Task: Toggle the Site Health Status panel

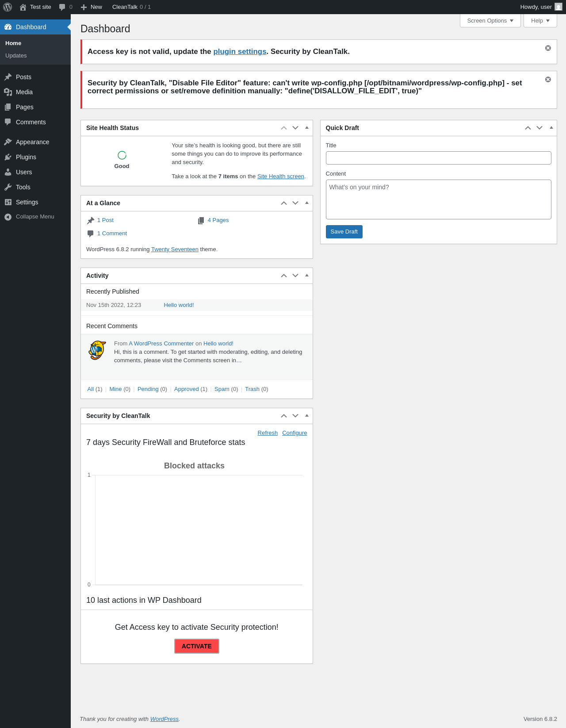Action: 307,128
